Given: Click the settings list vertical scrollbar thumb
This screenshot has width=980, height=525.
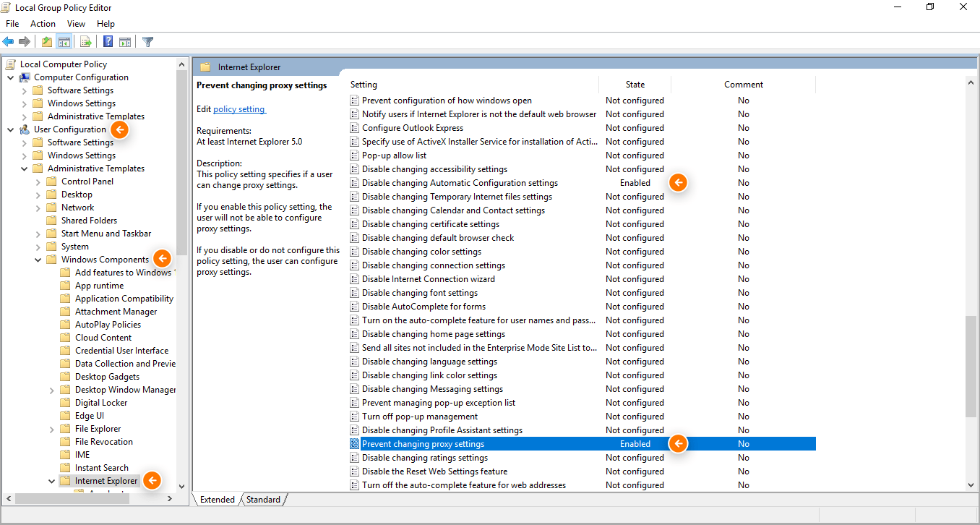Looking at the screenshot, I should (x=971, y=366).
